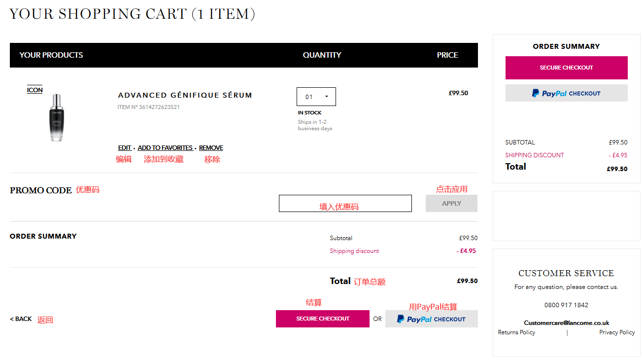Remove the serum from the cart

coord(211,148)
